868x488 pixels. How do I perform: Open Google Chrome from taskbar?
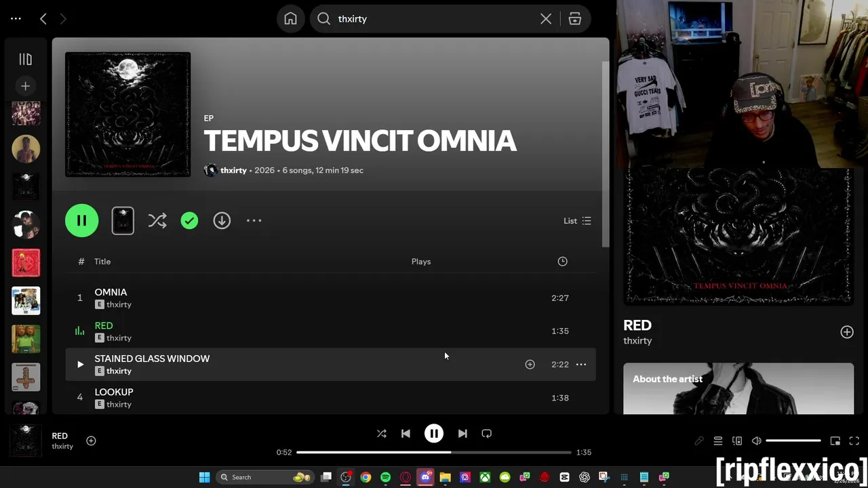[366, 477]
